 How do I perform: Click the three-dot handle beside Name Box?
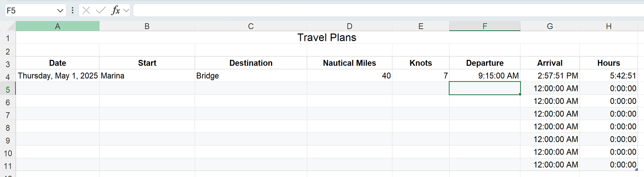click(x=72, y=10)
